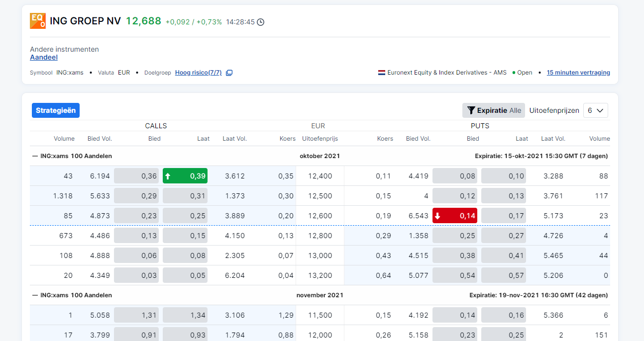The height and width of the screenshot is (341, 644).
Task: Click the 12,400 strike price cell
Action: [320, 176]
